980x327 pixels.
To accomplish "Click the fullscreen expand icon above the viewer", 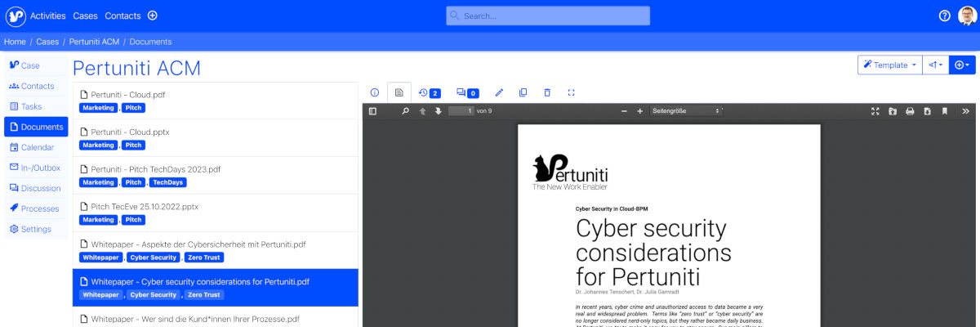I will (x=571, y=92).
